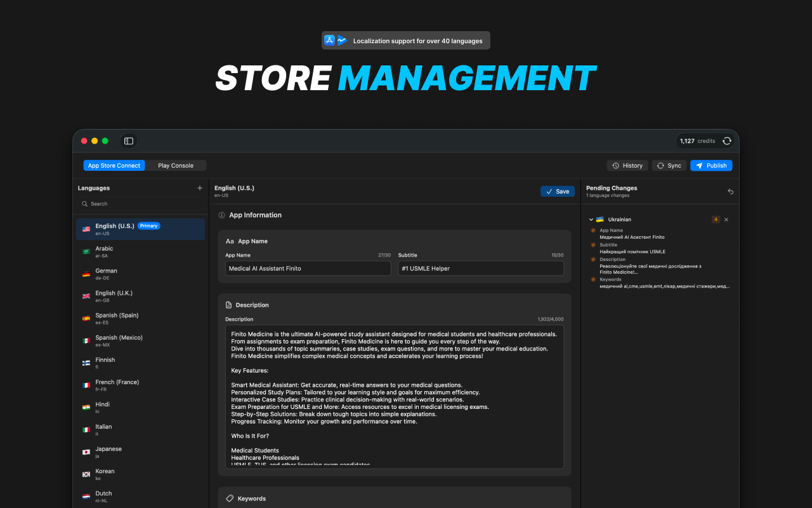Toggle the sidebar panel icon
Screen dimensions: 812x508
[x=129, y=140]
